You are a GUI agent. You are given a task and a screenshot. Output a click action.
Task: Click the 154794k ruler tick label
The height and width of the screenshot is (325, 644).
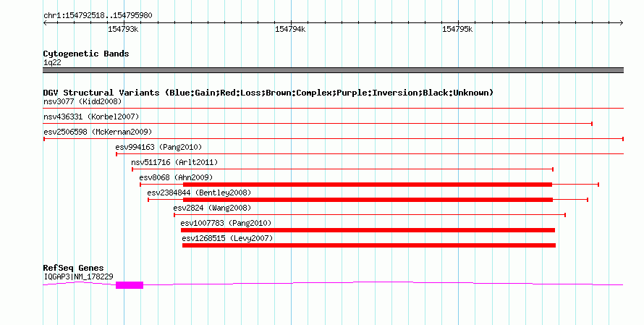click(x=290, y=29)
